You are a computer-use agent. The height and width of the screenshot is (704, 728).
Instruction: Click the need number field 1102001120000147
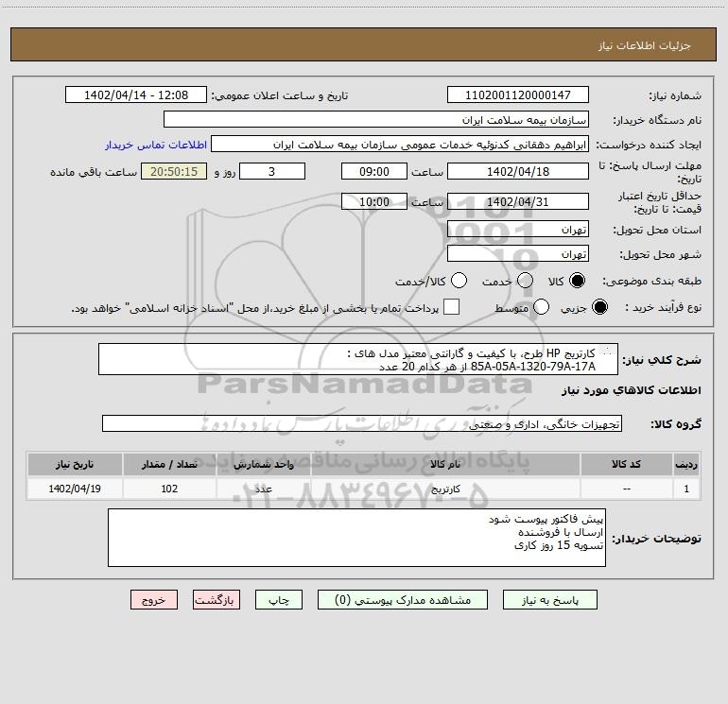coord(518,95)
